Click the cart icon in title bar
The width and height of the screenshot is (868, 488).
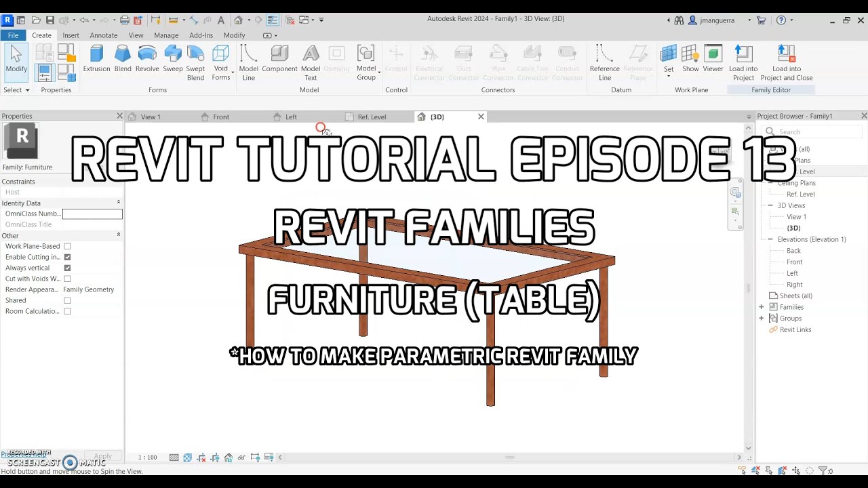762,20
